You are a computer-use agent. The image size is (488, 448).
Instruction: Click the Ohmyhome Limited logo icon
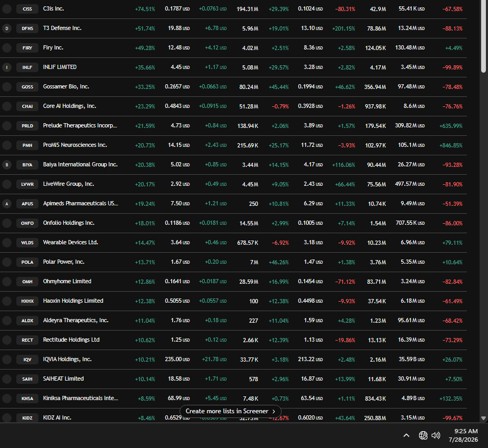click(7, 282)
